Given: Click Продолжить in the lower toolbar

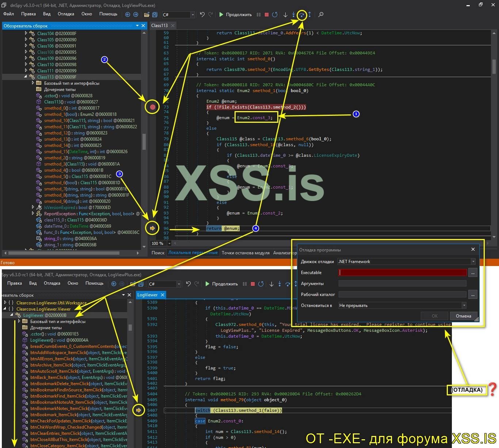Looking at the screenshot, I should point(221,284).
